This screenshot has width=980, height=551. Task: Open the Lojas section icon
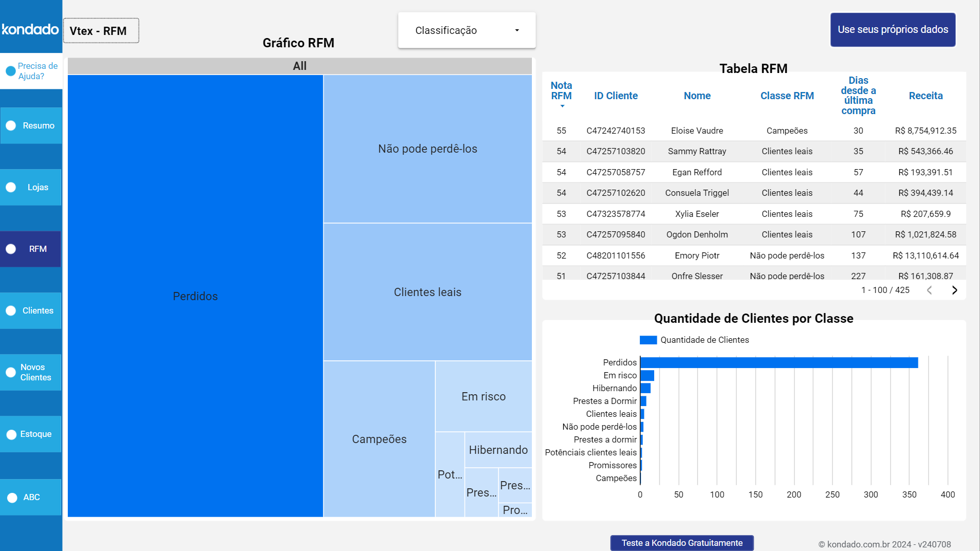[10, 187]
